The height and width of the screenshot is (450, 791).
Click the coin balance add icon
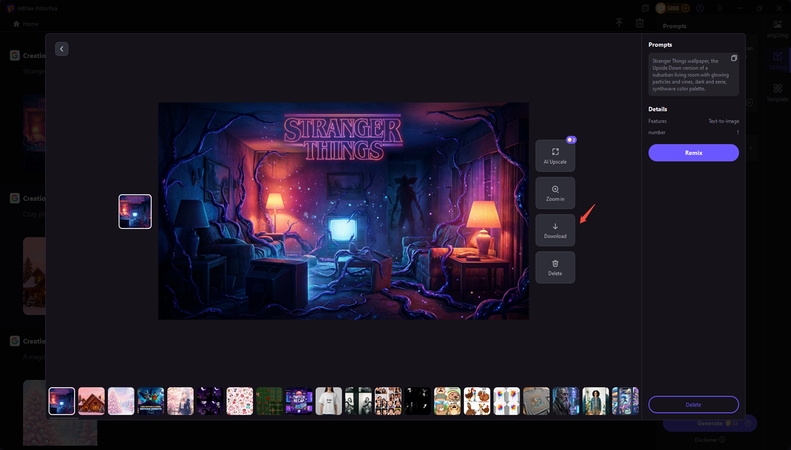coord(685,8)
